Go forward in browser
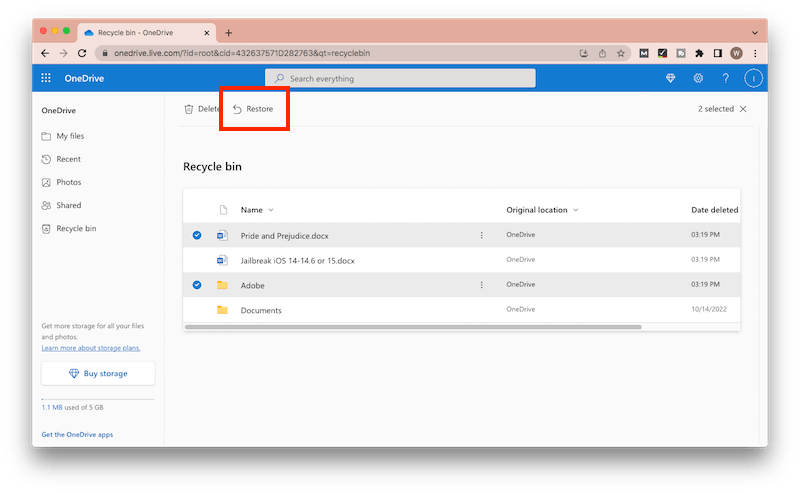Viewport: 800px width, 493px height. tap(63, 53)
